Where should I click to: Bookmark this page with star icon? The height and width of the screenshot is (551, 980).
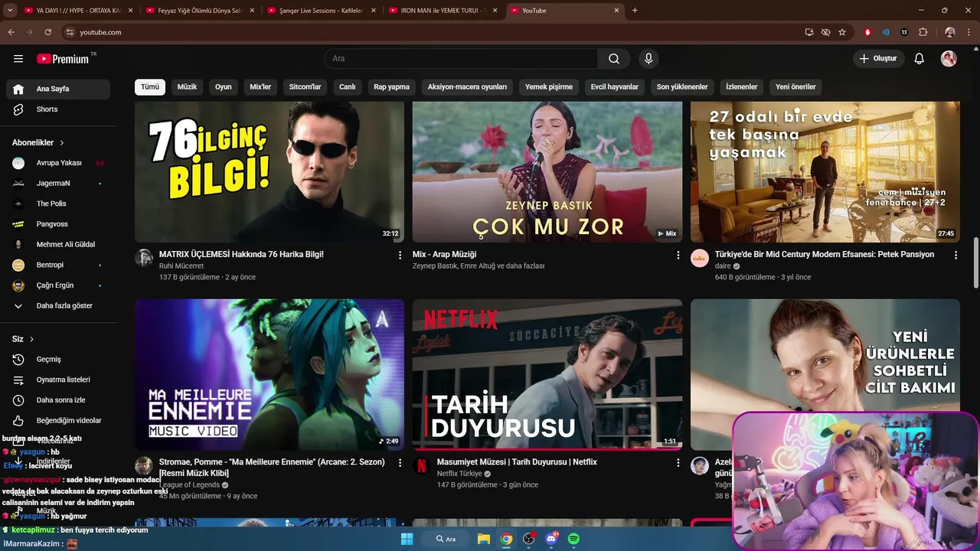(x=842, y=32)
